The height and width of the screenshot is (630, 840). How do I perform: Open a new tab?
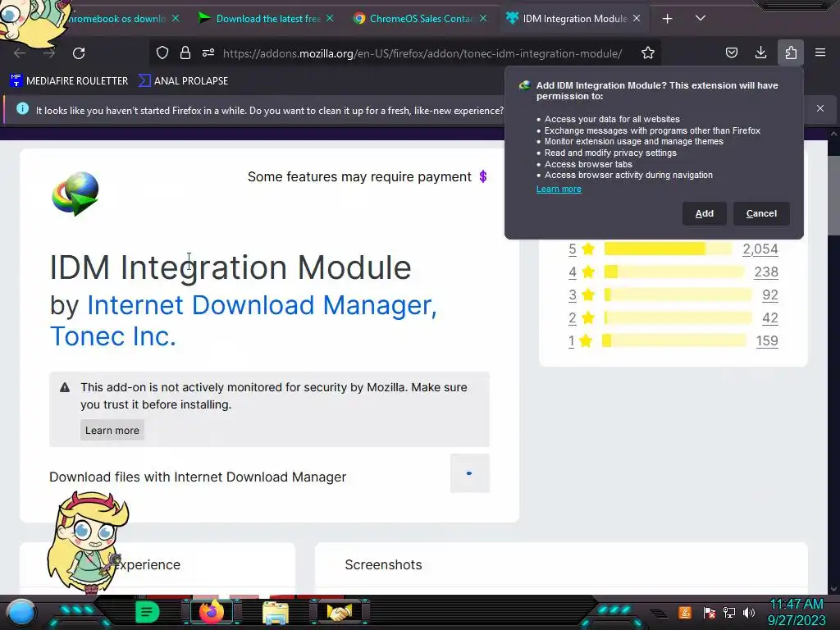[x=667, y=19]
